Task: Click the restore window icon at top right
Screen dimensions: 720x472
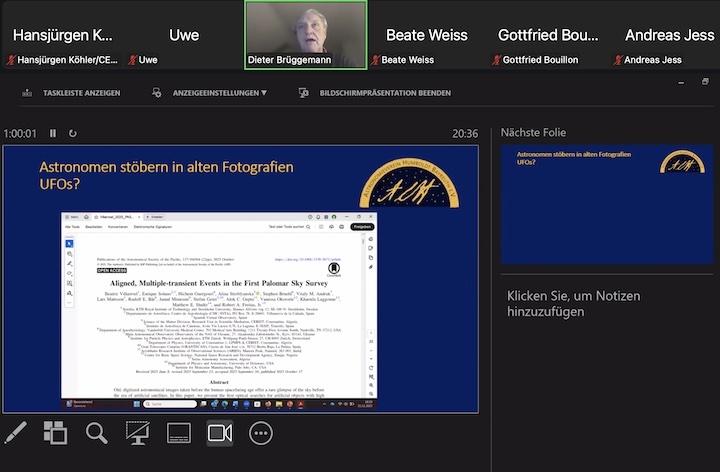Action: (x=706, y=82)
